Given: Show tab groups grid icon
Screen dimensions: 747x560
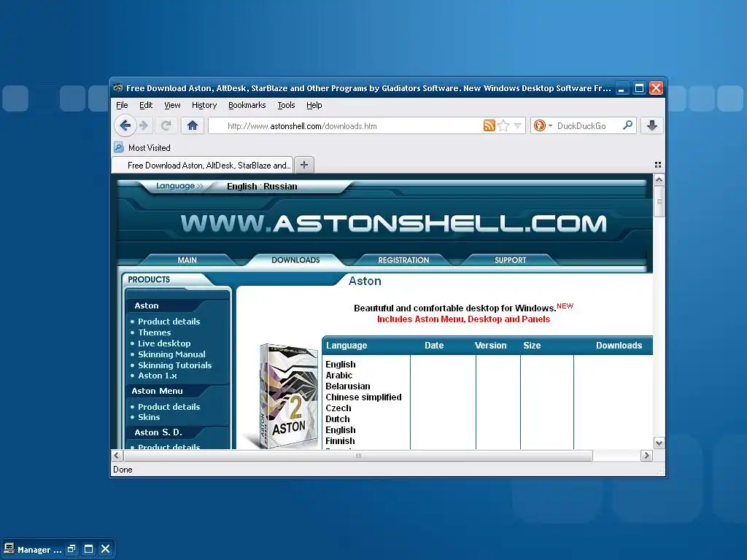Looking at the screenshot, I should point(658,165).
